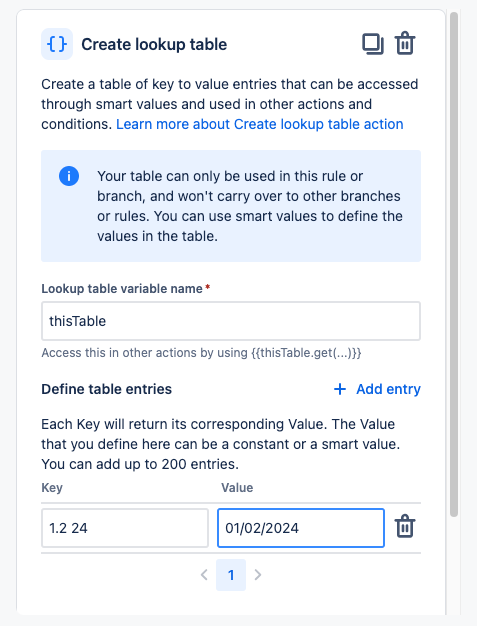Go to the next entries page

coord(258,575)
